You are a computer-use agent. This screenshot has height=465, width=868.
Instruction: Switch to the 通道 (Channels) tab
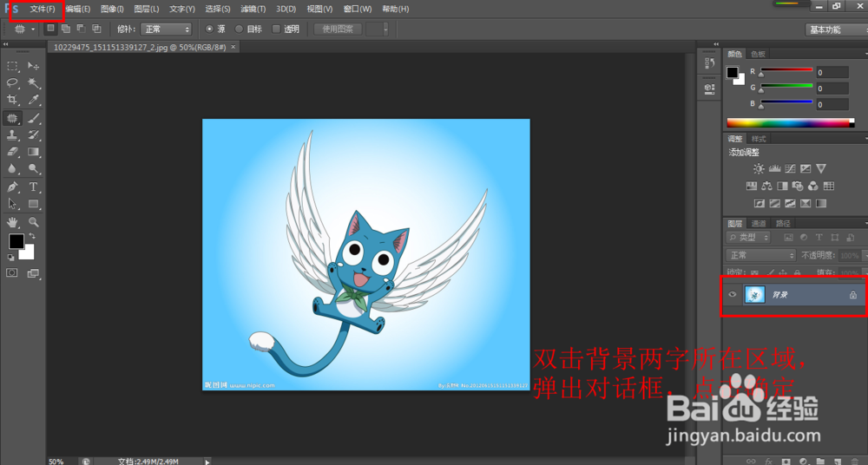click(x=759, y=223)
